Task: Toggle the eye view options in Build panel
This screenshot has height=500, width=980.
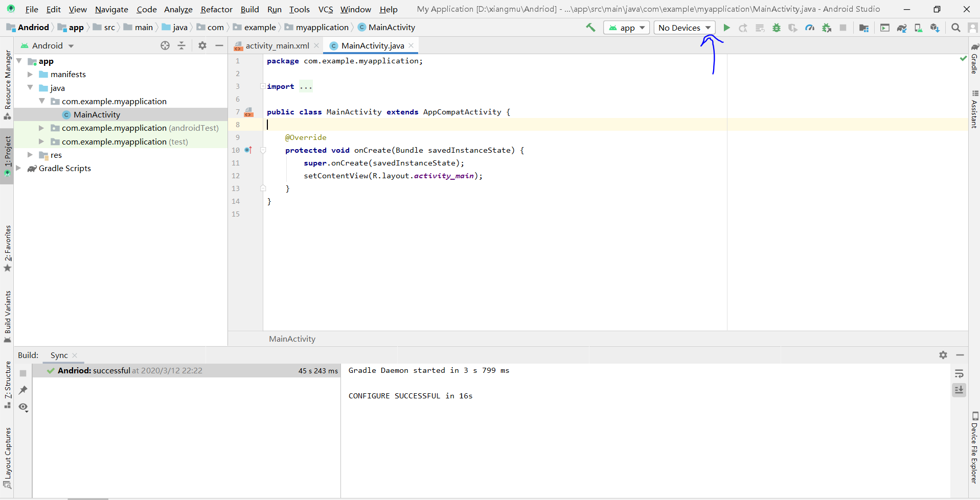Action: [x=24, y=407]
